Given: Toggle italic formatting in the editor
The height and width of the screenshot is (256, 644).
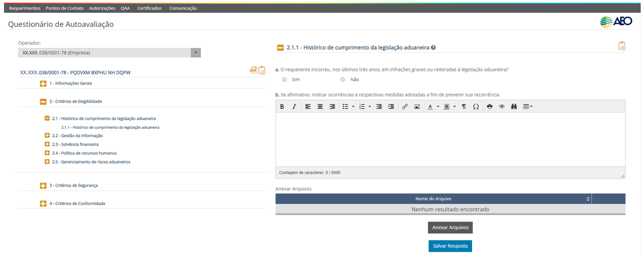Looking at the screenshot, I should click(294, 106).
